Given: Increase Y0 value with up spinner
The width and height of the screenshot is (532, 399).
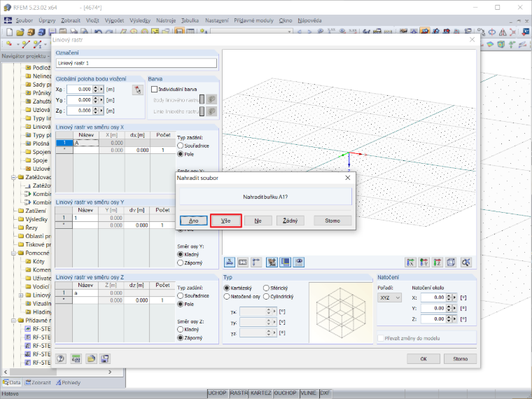Looking at the screenshot, I should pos(96,98).
